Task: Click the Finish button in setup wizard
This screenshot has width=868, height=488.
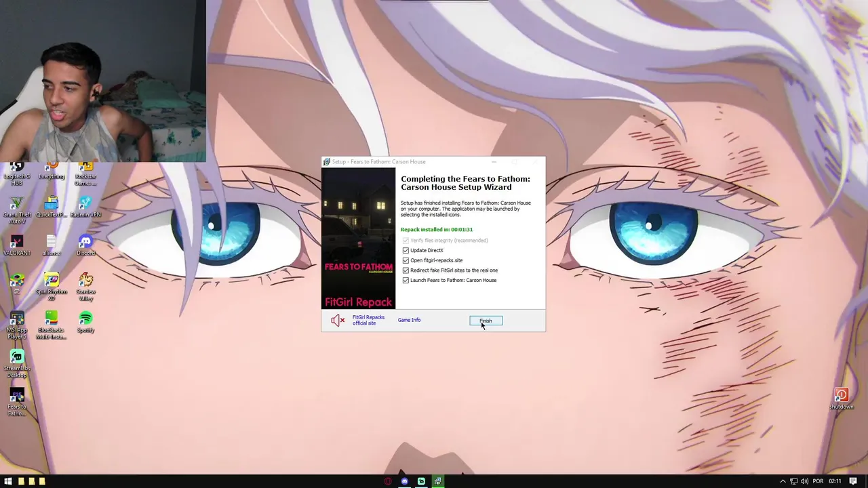Action: (x=486, y=321)
